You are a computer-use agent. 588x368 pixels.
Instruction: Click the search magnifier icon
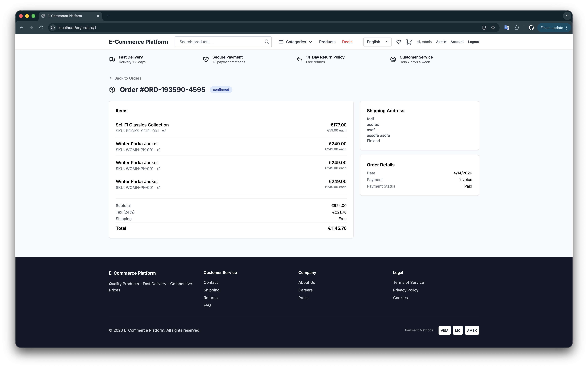(x=267, y=42)
